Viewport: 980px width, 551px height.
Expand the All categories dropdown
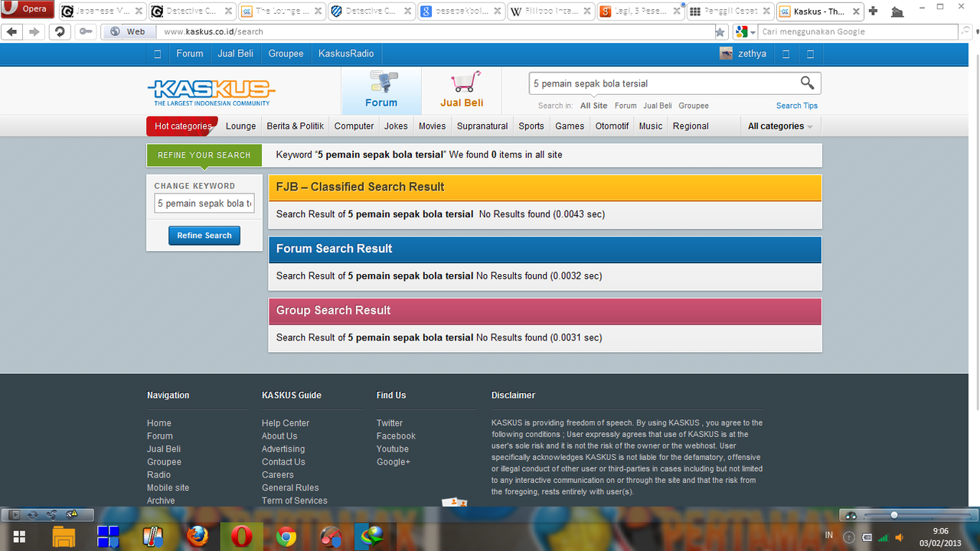780,126
